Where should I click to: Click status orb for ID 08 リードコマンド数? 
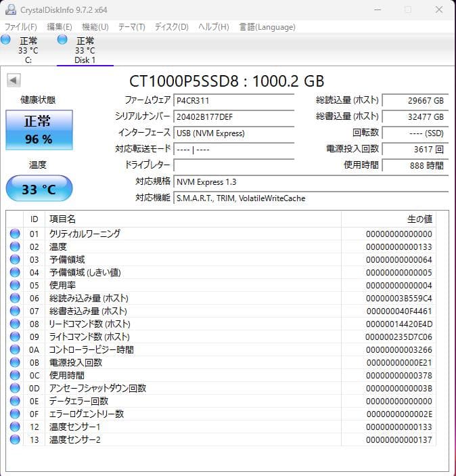15,324
